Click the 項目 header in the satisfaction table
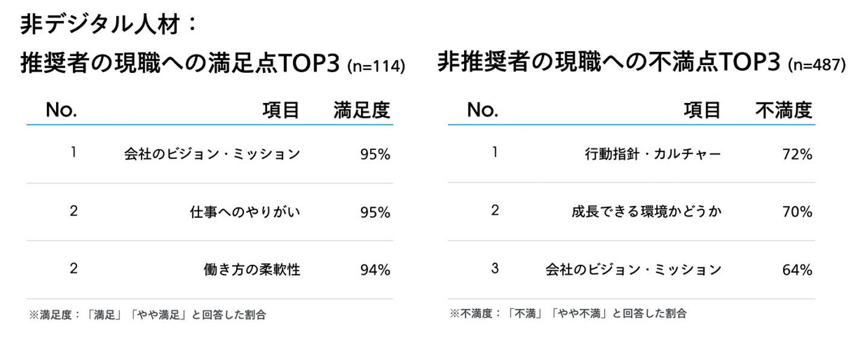 281,110
